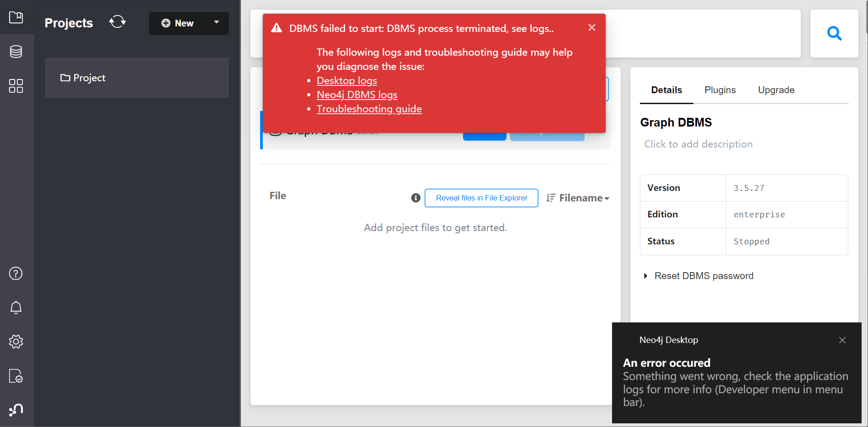Click the Neo4j logo sidebar icon
This screenshot has width=868, height=427.
(16, 410)
